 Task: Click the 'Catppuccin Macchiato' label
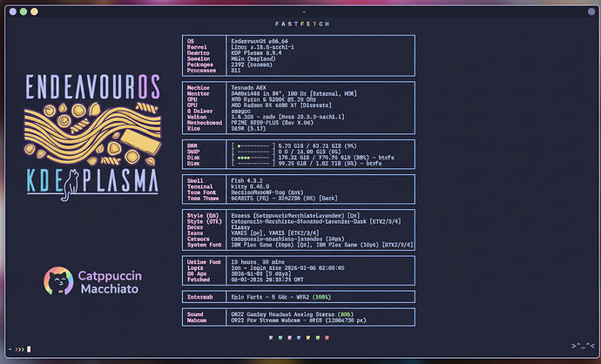pos(110,282)
